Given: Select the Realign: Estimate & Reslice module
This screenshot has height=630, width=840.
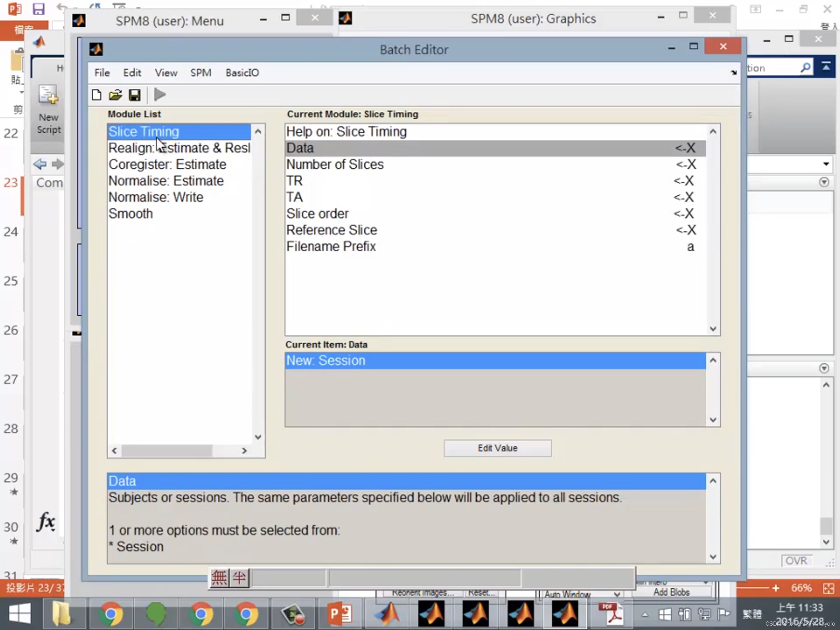Looking at the screenshot, I should [179, 148].
